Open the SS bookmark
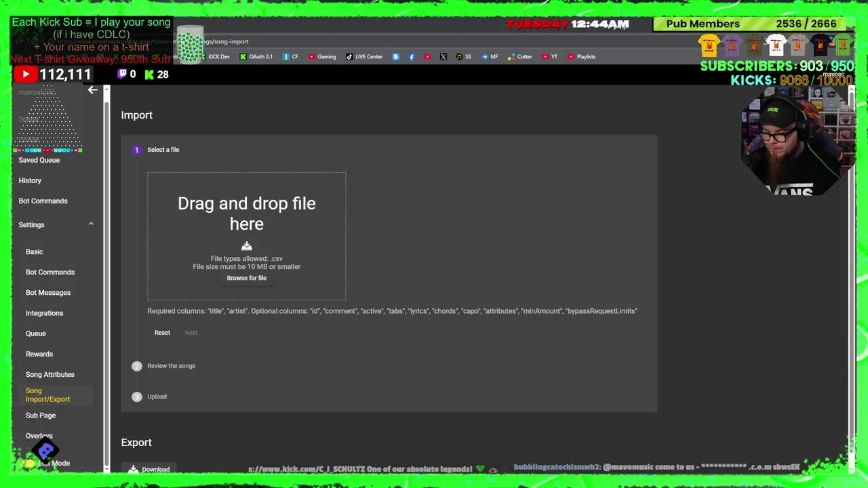The width and height of the screenshot is (868, 488). tap(464, 57)
